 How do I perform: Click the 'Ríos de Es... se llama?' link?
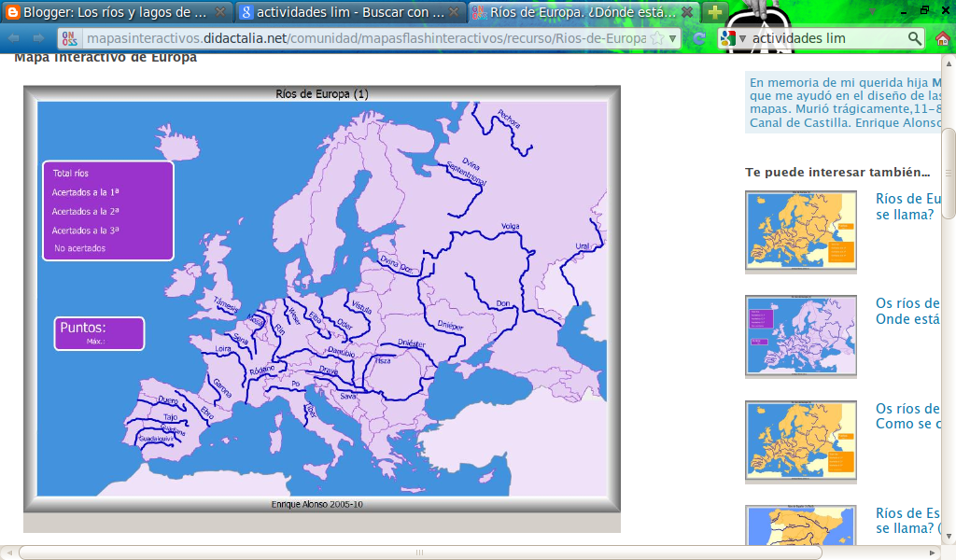[907, 521]
